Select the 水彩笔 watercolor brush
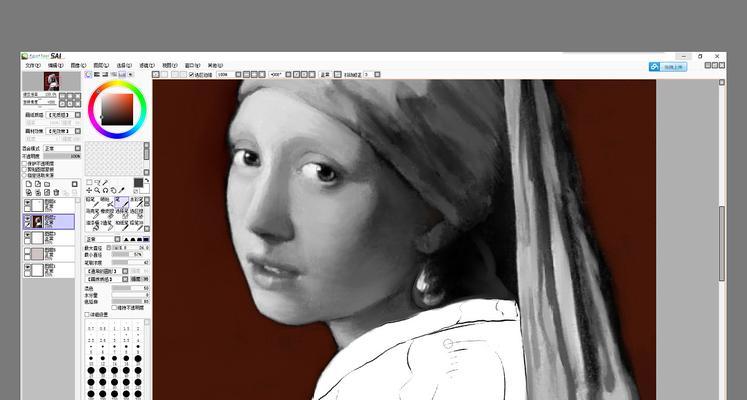The height and width of the screenshot is (400, 747). tap(137, 202)
